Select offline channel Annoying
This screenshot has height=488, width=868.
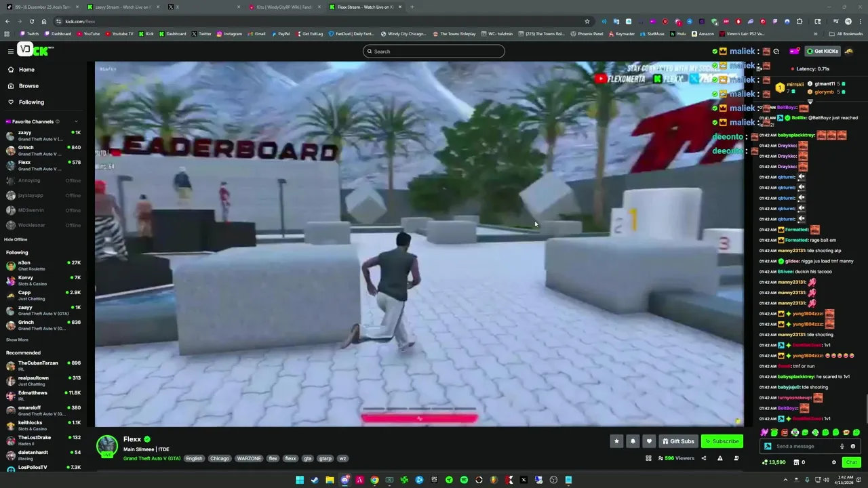point(42,180)
